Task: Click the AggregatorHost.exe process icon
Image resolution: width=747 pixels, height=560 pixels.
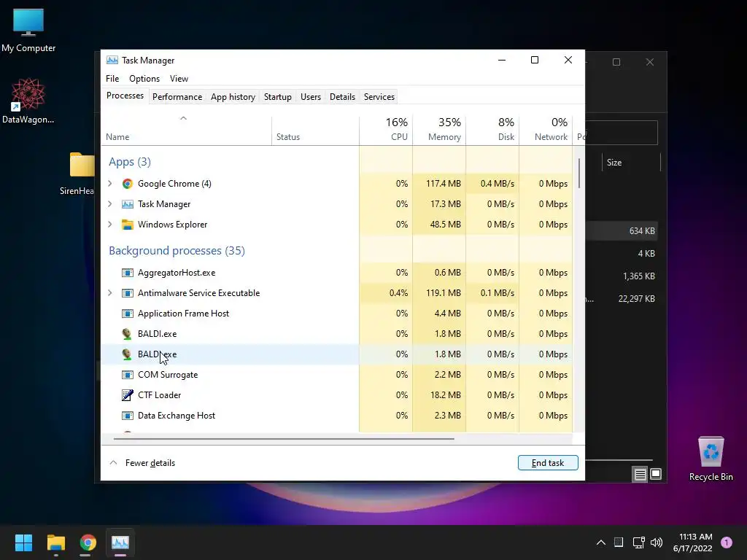Action: (127, 273)
